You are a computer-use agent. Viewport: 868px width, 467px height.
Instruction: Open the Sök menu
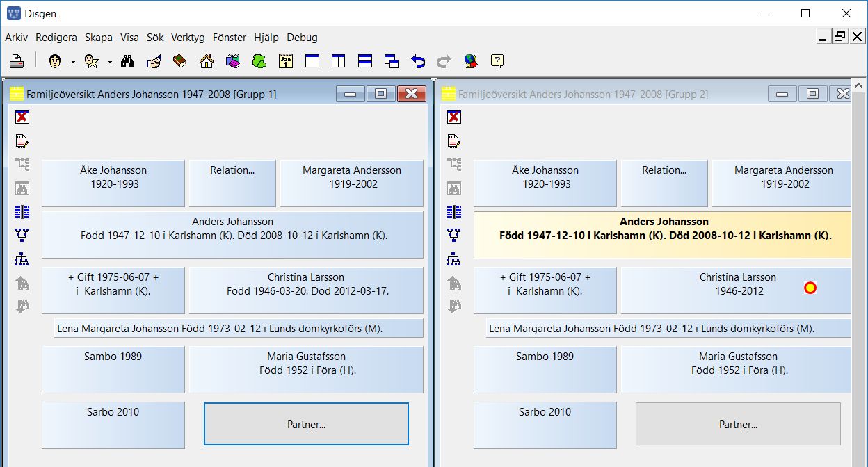click(155, 38)
